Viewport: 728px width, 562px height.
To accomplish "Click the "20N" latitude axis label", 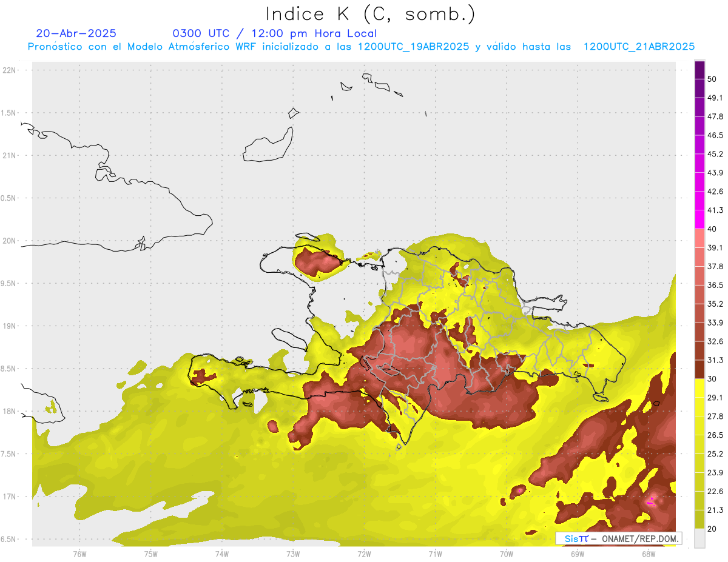I will [9, 241].
